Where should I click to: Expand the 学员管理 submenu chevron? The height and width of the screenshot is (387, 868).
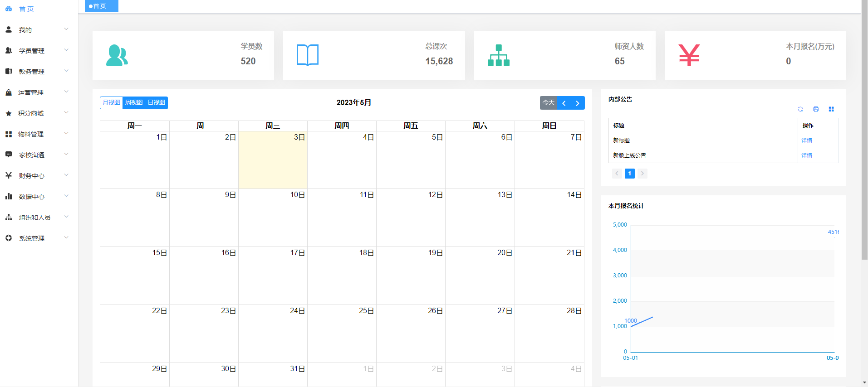click(66, 50)
